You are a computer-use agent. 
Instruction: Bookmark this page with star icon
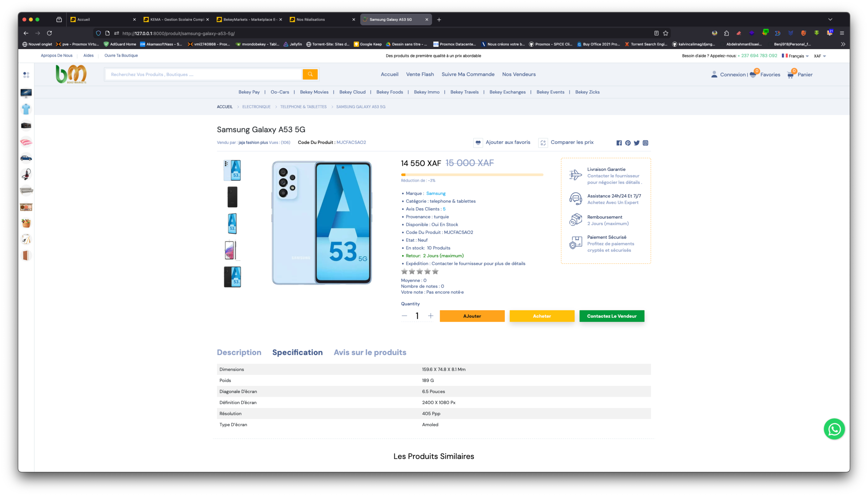click(666, 33)
